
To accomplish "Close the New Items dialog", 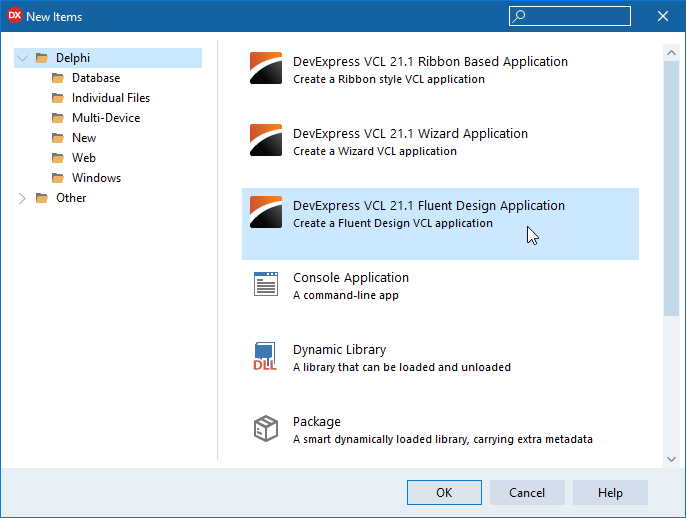I will (663, 16).
